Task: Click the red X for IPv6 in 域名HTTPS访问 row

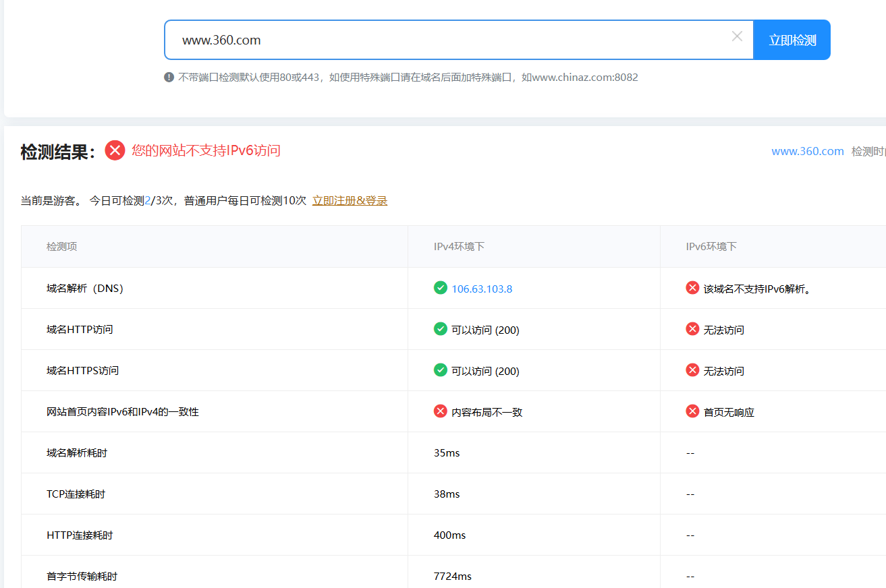Action: pyautogui.click(x=692, y=370)
